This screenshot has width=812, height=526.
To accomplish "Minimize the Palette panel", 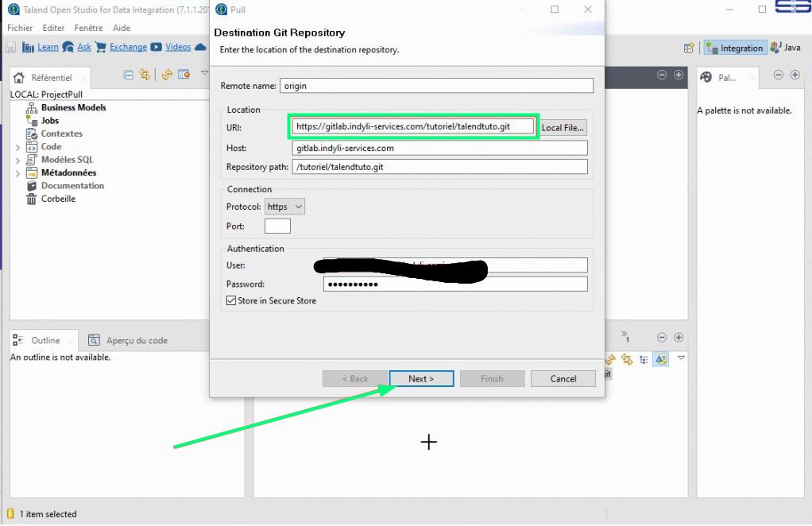I will [779, 75].
